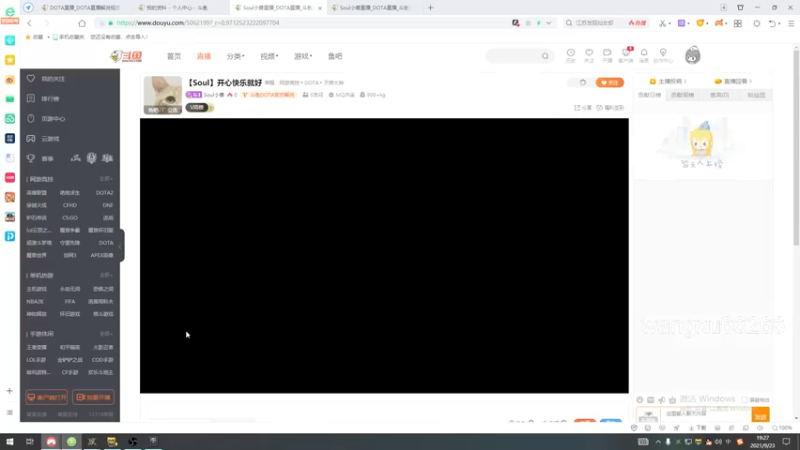Click the yellow star icon in browser sidebar

point(10,60)
